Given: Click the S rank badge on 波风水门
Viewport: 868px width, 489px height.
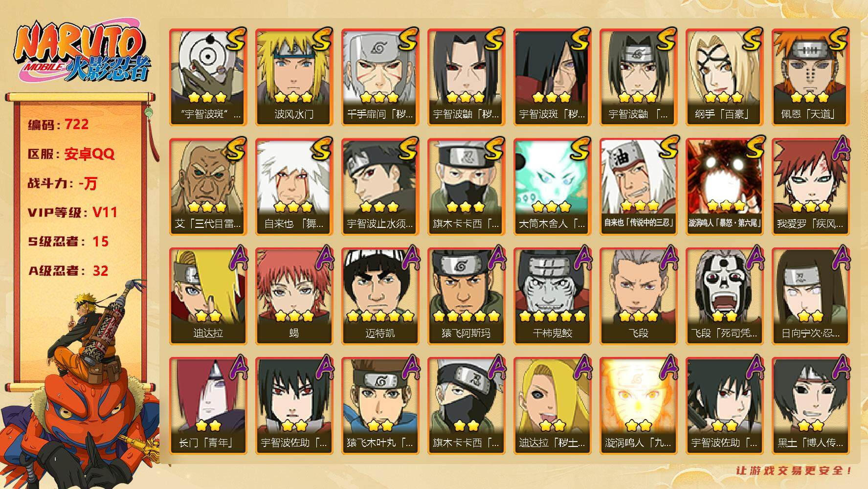Looking at the screenshot, I should (322, 39).
